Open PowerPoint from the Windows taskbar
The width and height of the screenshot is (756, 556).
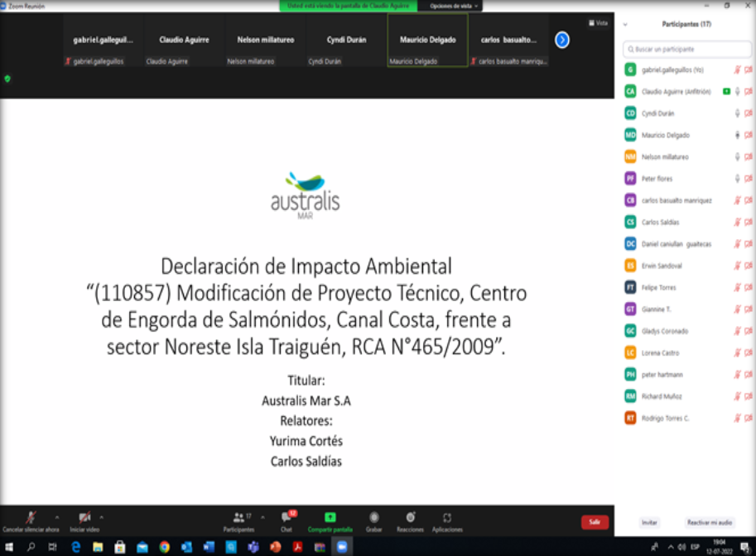276,547
